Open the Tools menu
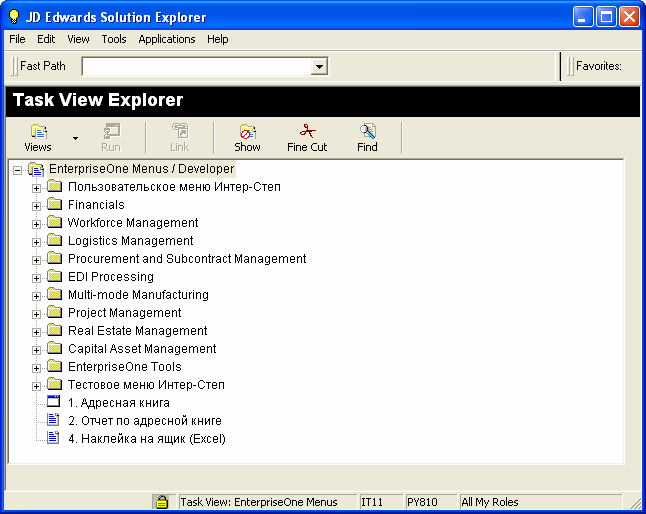Image resolution: width=646 pixels, height=514 pixels. click(x=114, y=39)
